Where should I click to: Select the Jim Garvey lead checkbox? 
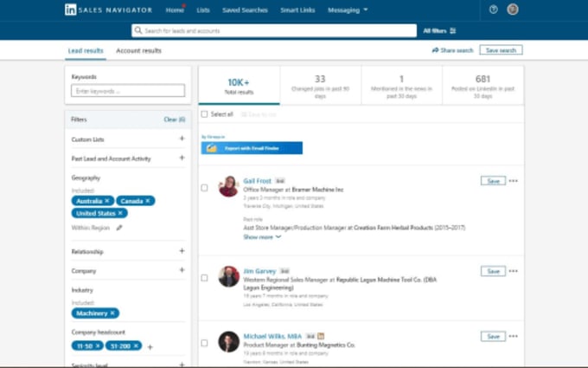204,278
